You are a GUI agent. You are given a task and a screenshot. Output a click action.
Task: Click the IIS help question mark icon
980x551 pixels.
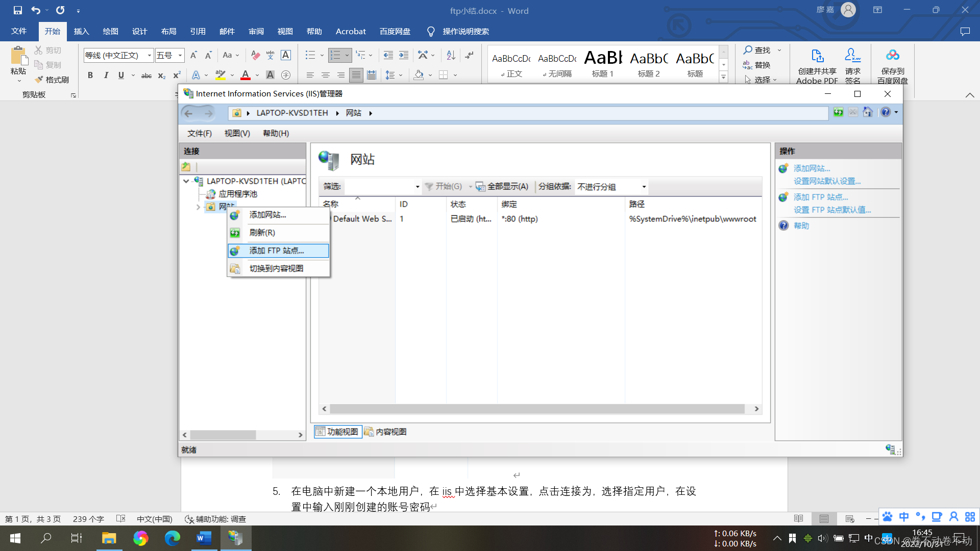pos(886,112)
